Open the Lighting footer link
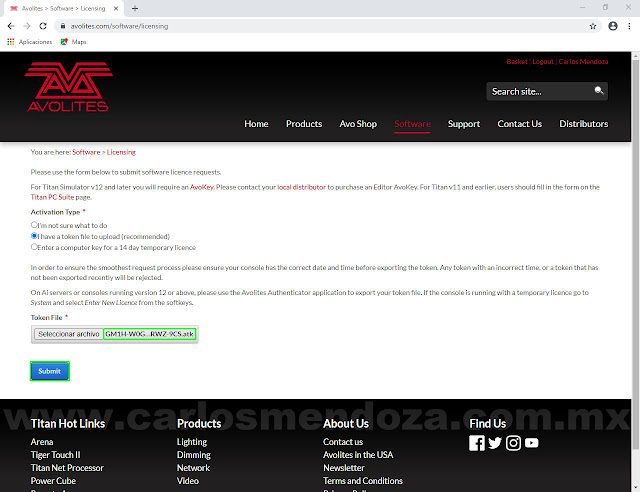 (x=192, y=442)
